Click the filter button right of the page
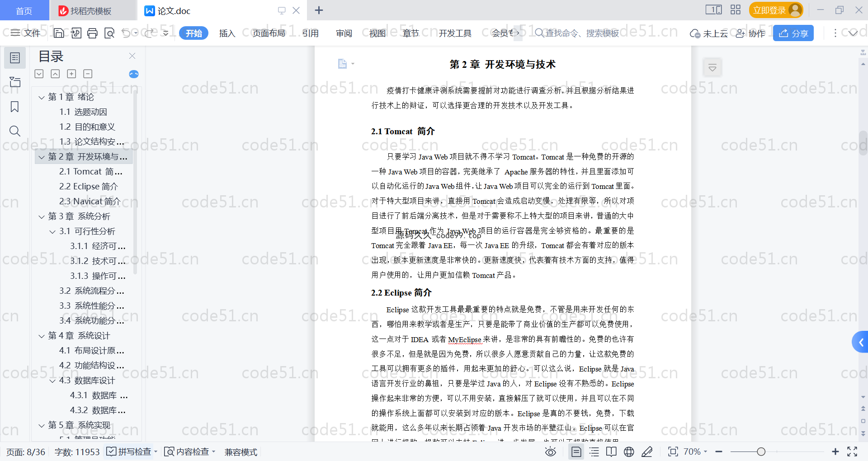 tap(712, 68)
